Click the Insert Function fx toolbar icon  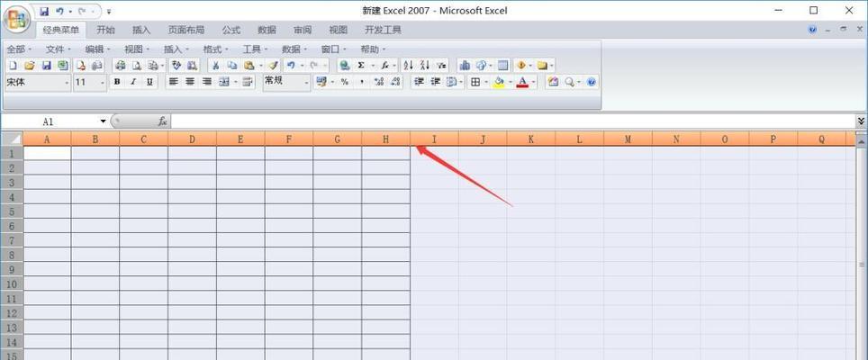[x=384, y=66]
